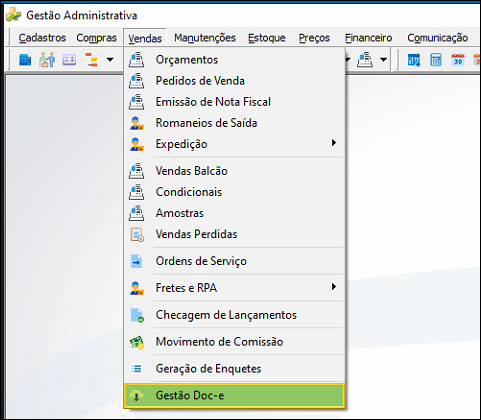Open Emissão de Nota Fiscal

234,102
